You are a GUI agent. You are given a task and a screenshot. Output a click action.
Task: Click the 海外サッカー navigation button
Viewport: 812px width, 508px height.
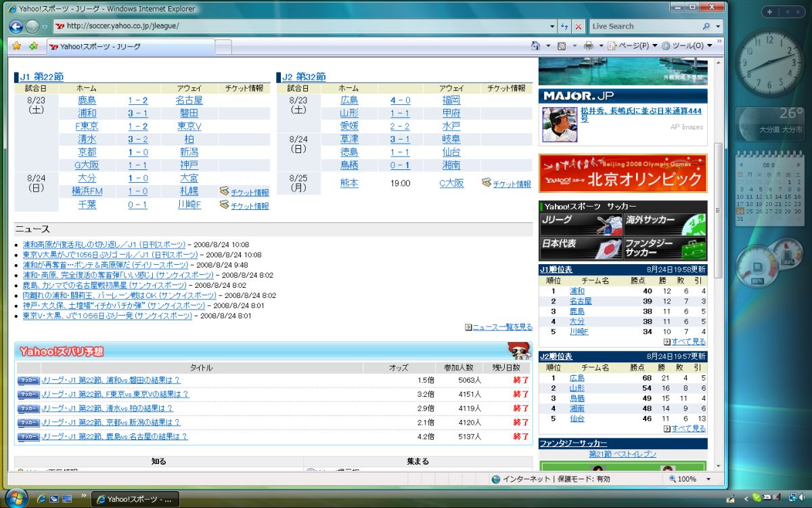point(665,224)
